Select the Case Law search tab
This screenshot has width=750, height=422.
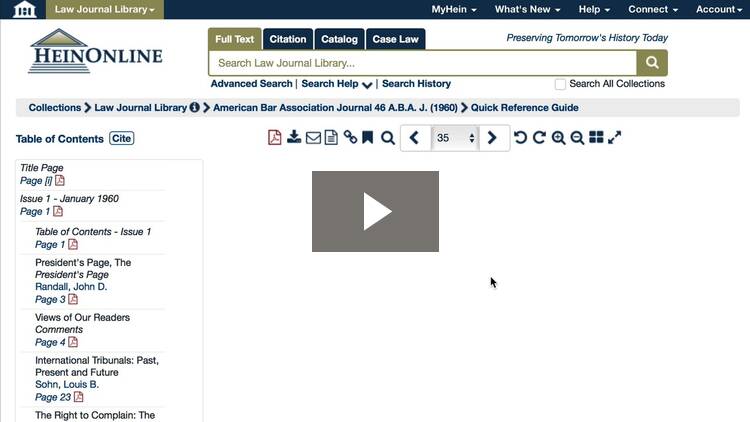point(396,39)
